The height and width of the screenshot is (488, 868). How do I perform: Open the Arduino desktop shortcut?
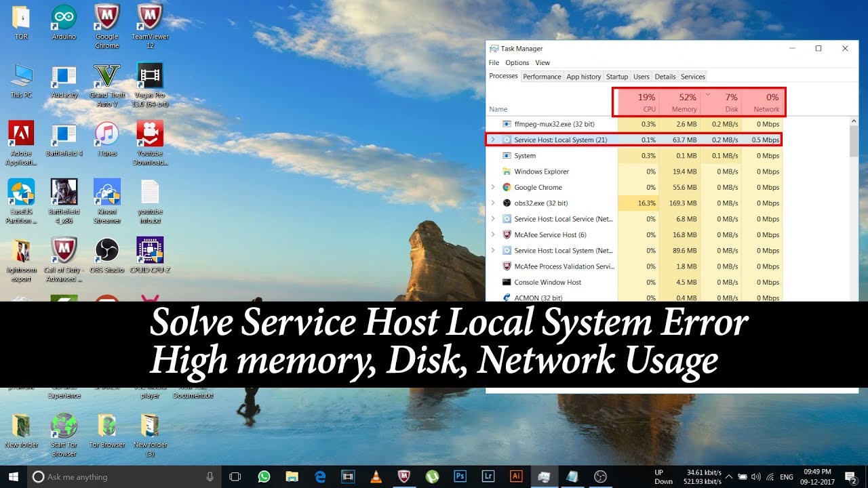coord(64,22)
